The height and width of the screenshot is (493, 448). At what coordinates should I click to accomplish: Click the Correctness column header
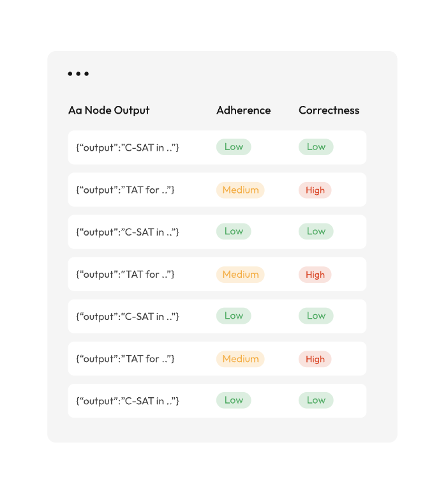[x=329, y=110]
